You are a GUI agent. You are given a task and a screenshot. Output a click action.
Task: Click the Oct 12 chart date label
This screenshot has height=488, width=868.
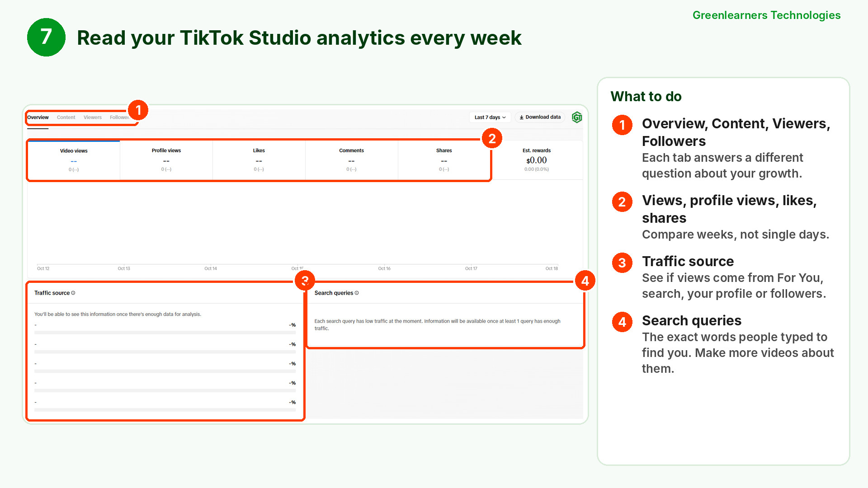[x=43, y=268]
